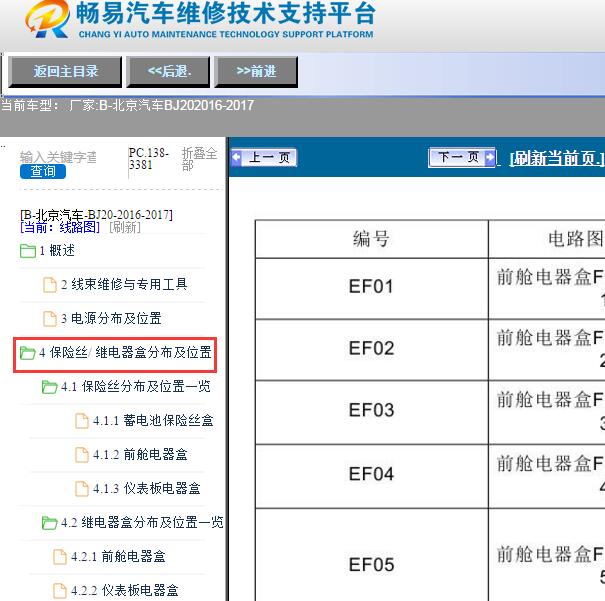Open 3 电源分布及位置
Viewport: 605px width, 601px height.
(111, 319)
